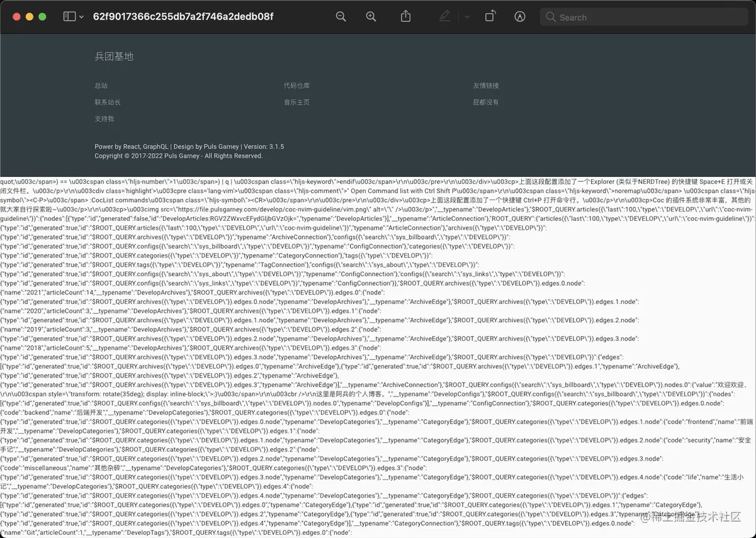Click the search magnifier icon
756x538 pixels.
551,17
